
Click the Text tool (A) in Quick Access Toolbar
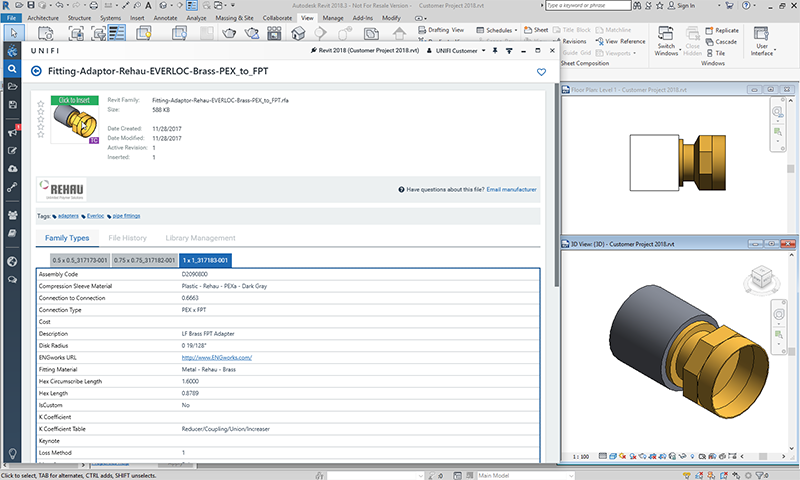coord(148,6)
